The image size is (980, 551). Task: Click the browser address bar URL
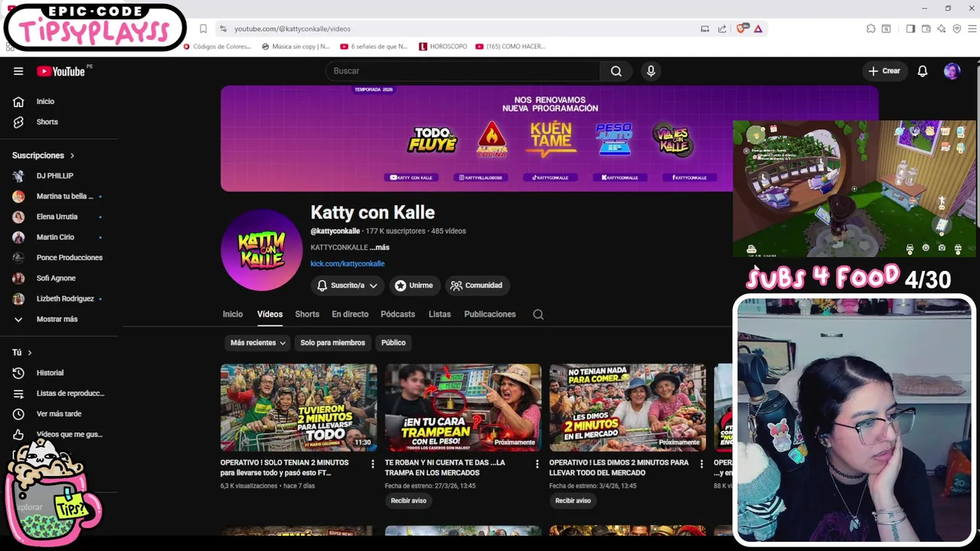coord(292,29)
